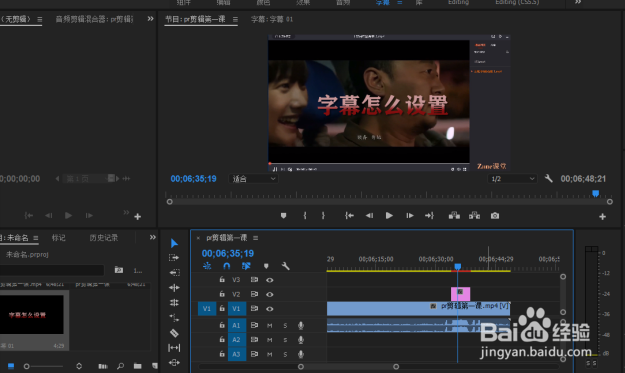Viewport: 625px width, 373px height.
Task: Target the A2 audio track header
Action: coord(236,340)
